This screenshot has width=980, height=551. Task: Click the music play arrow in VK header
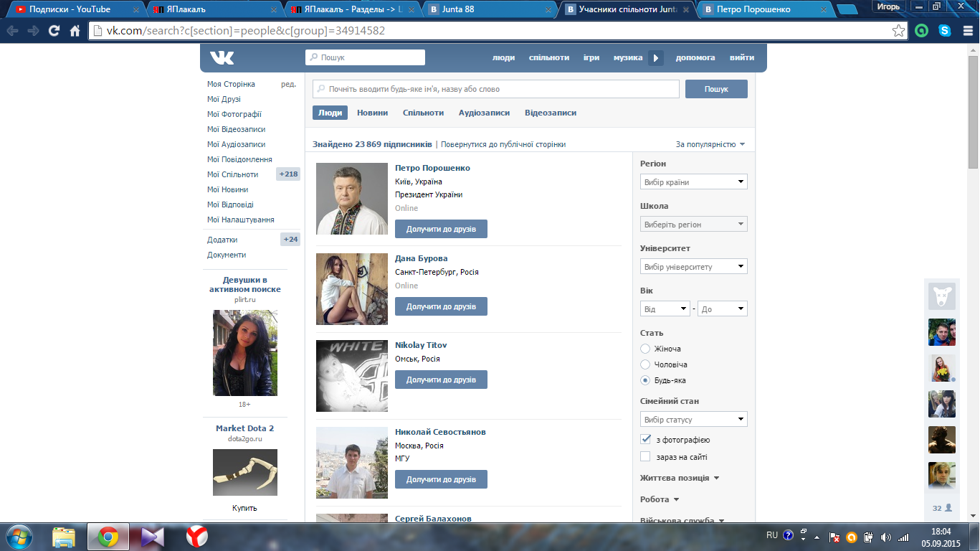click(x=656, y=58)
